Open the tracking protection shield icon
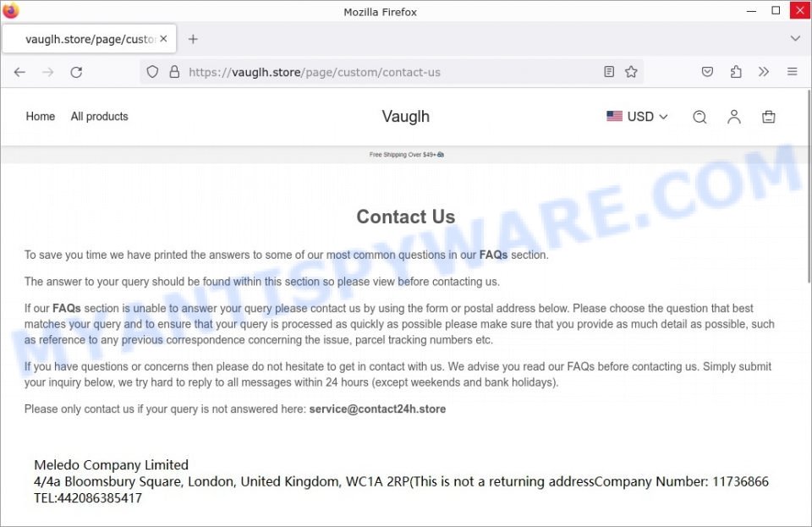812x527 pixels. 152,72
